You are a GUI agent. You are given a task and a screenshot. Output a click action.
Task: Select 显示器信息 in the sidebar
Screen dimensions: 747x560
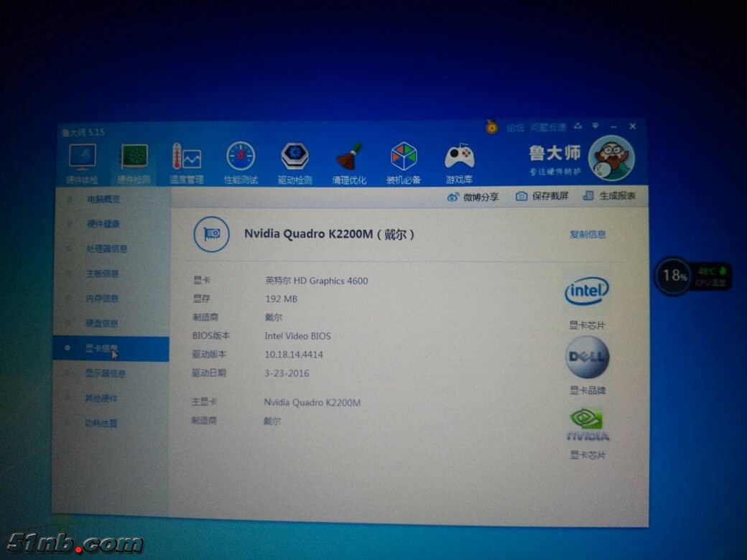pos(105,373)
